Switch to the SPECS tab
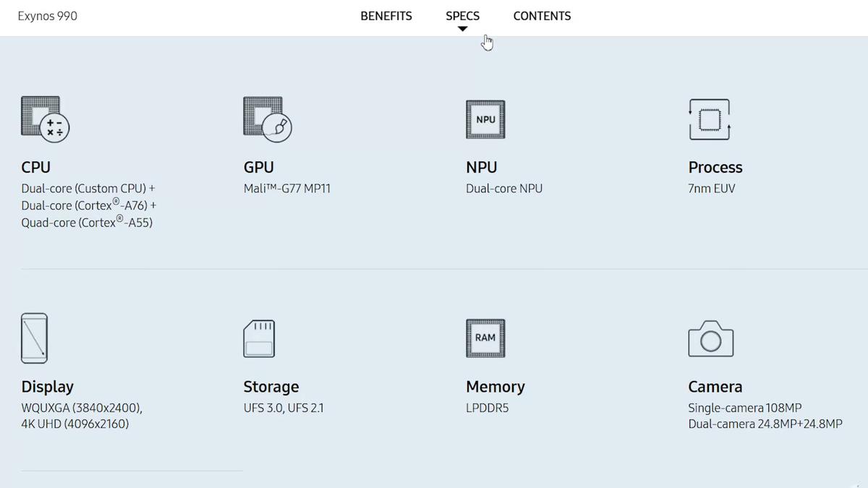Viewport: 868px width, 488px height. pos(462,16)
